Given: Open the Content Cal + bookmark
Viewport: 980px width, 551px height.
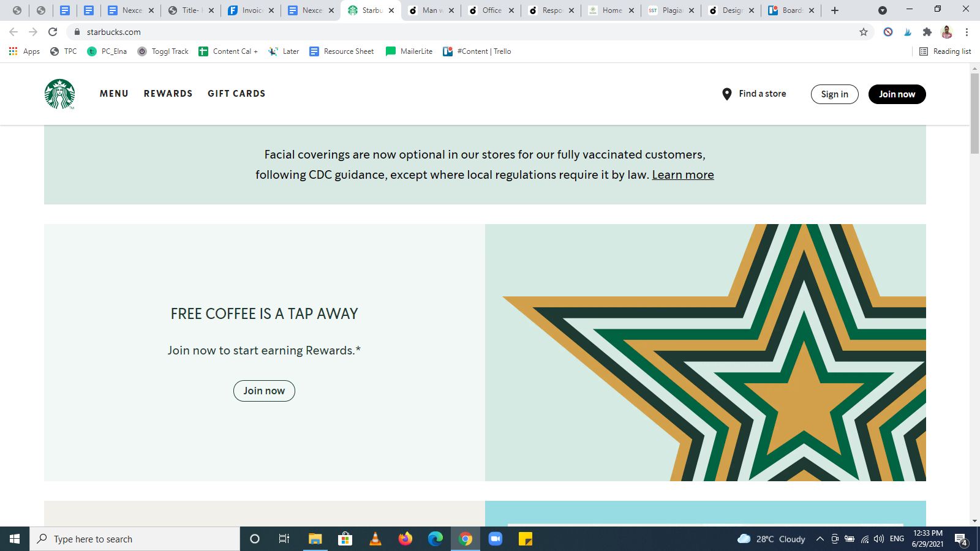Looking at the screenshot, I should 228,51.
